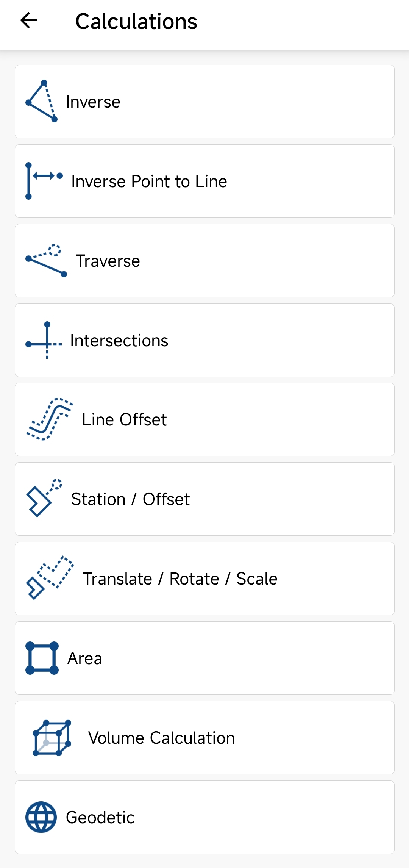Click the Volume Calculation cube icon
Image resolution: width=409 pixels, height=868 pixels.
[x=52, y=738]
